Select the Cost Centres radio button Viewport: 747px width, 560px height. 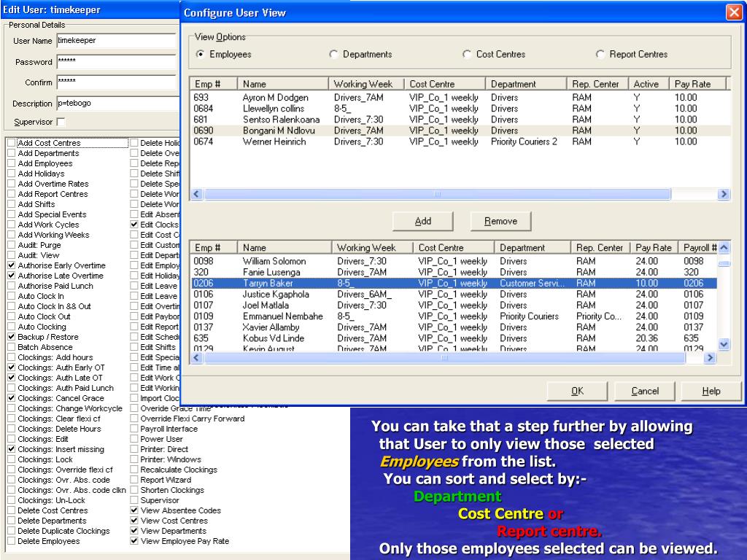(468, 55)
